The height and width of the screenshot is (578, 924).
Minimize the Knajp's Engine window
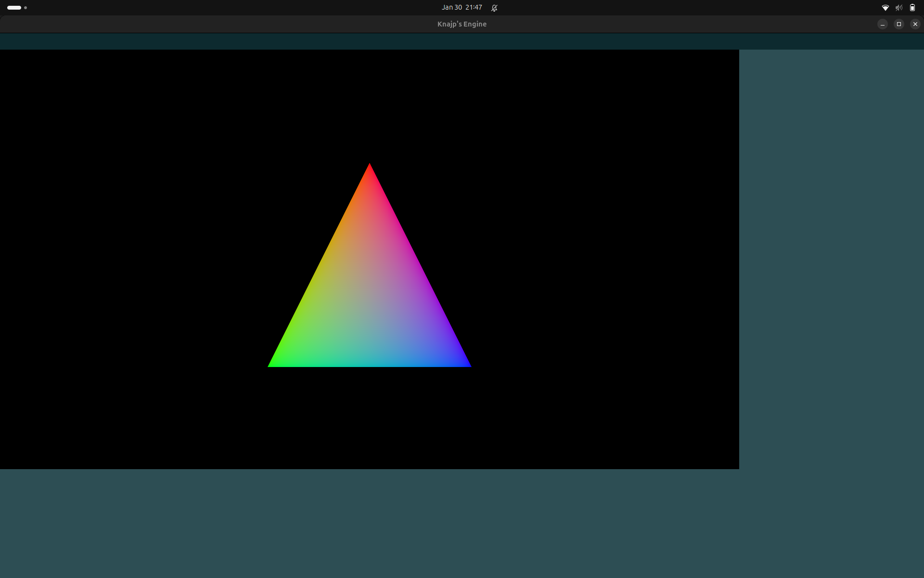tap(882, 24)
